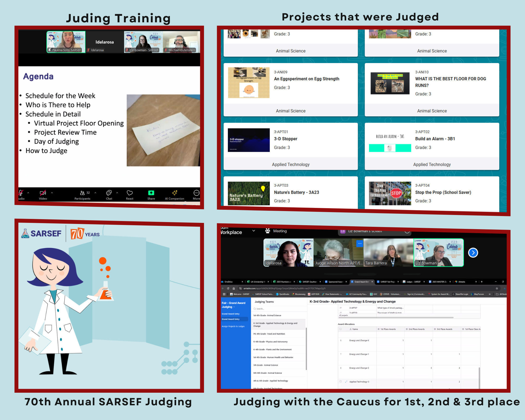Check the Applied Technology-3 row checkbox

(x=341, y=382)
